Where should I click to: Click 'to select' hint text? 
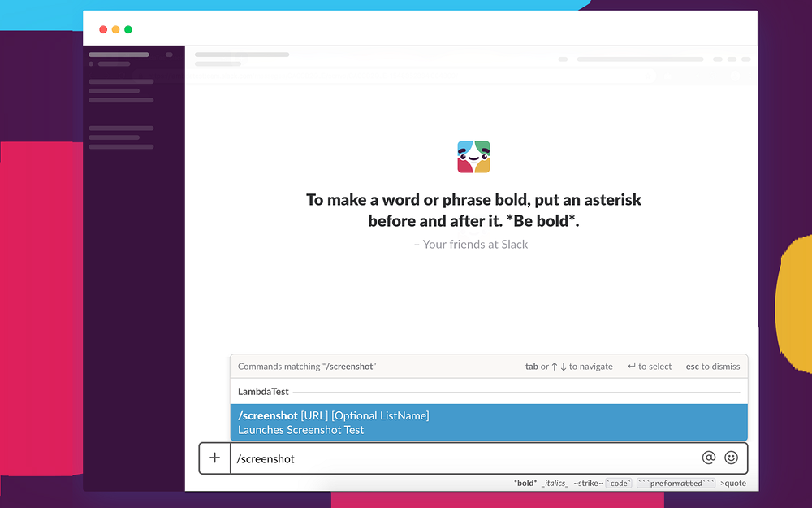click(x=650, y=367)
